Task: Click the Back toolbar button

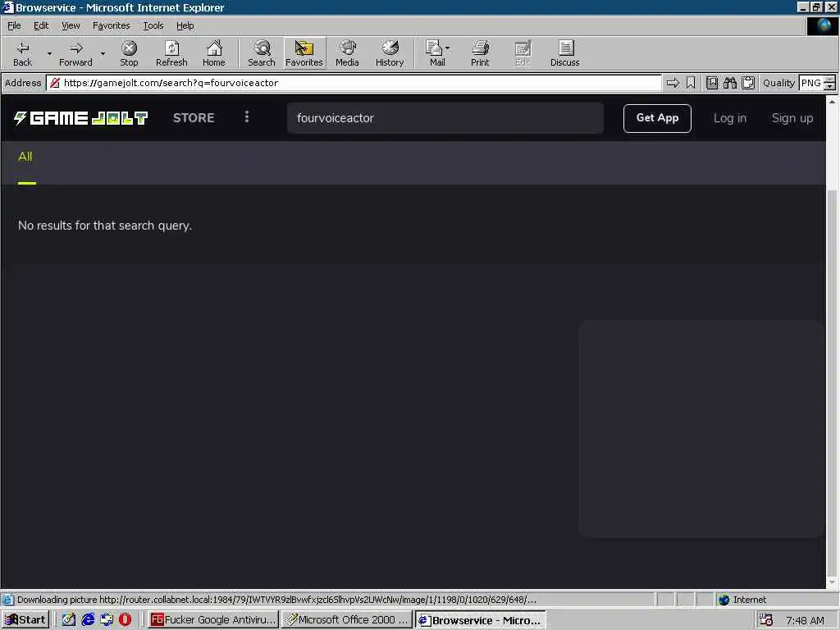Action: tap(22, 53)
